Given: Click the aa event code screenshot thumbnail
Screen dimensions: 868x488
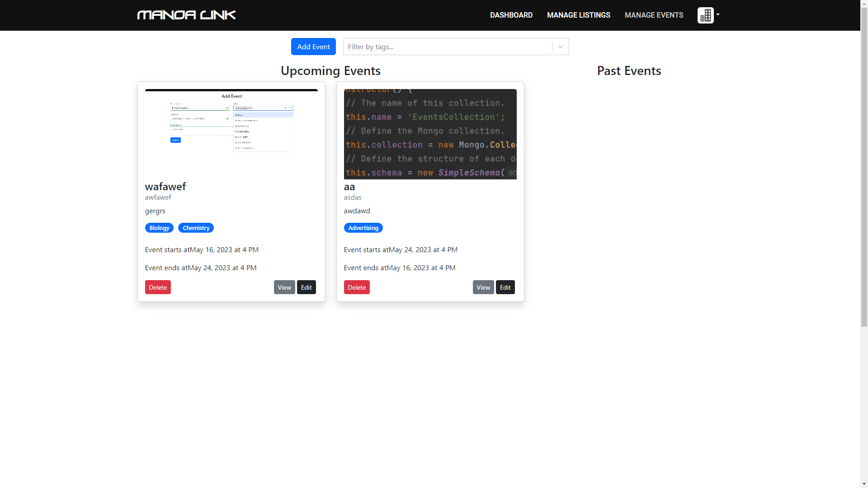Looking at the screenshot, I should 430,133.
